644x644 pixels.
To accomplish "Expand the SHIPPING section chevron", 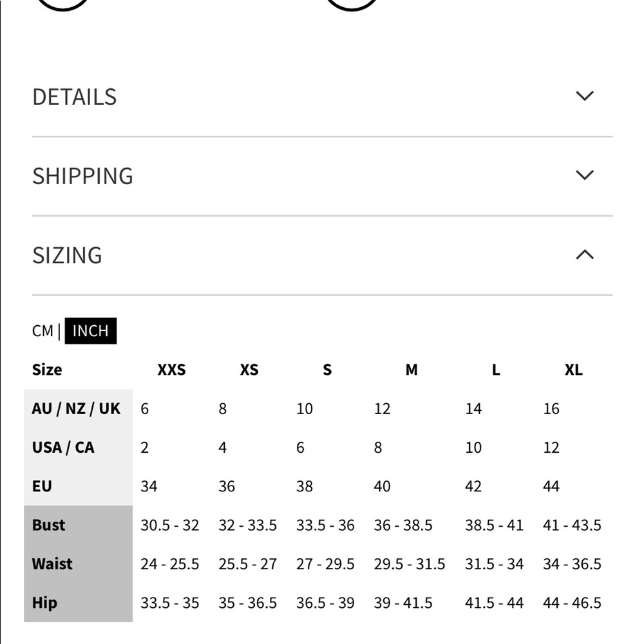I will (585, 175).
